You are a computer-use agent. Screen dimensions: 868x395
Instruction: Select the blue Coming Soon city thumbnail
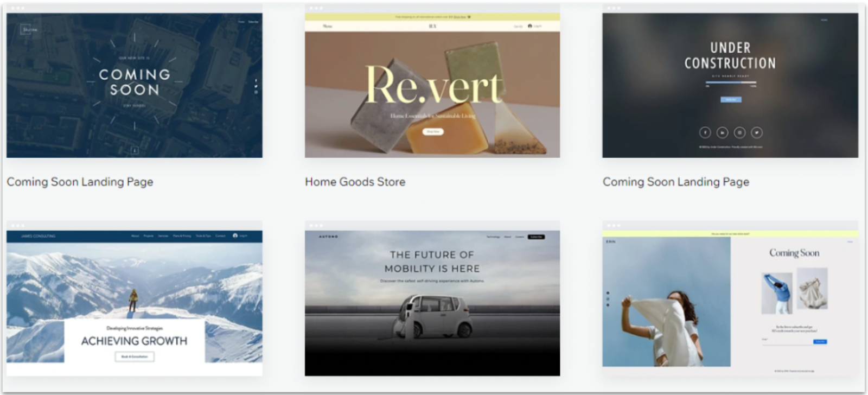[x=135, y=85]
